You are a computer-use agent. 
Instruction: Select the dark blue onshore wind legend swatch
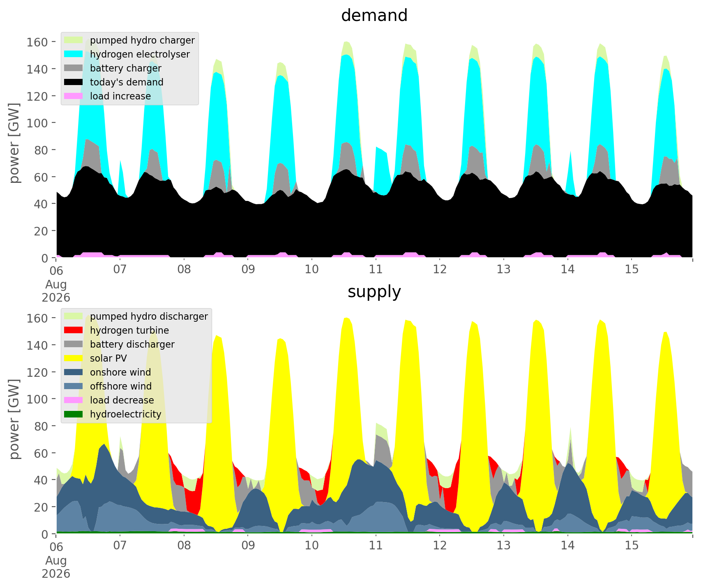pyautogui.click(x=74, y=372)
